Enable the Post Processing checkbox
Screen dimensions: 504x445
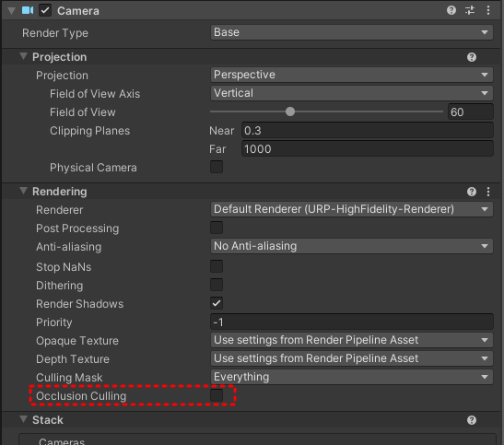click(217, 228)
